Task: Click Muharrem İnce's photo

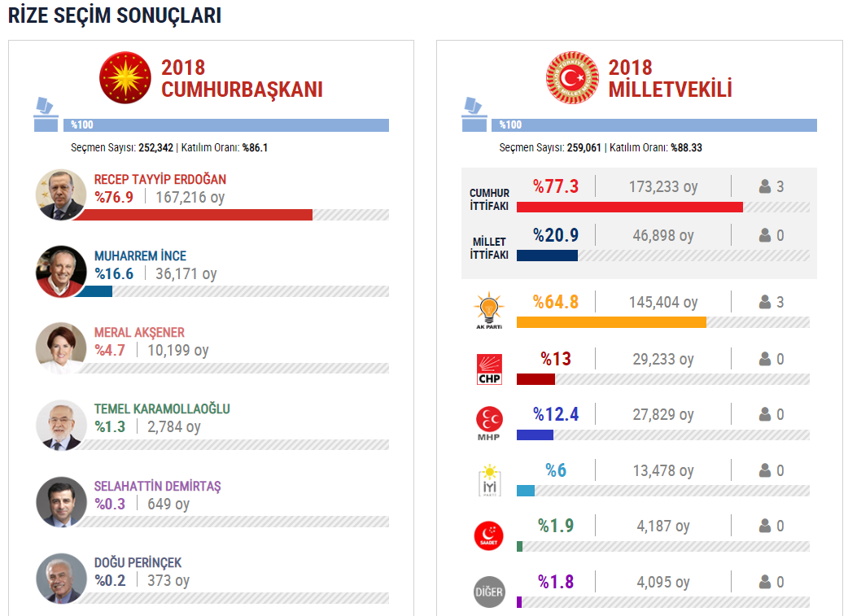Action: point(61,272)
